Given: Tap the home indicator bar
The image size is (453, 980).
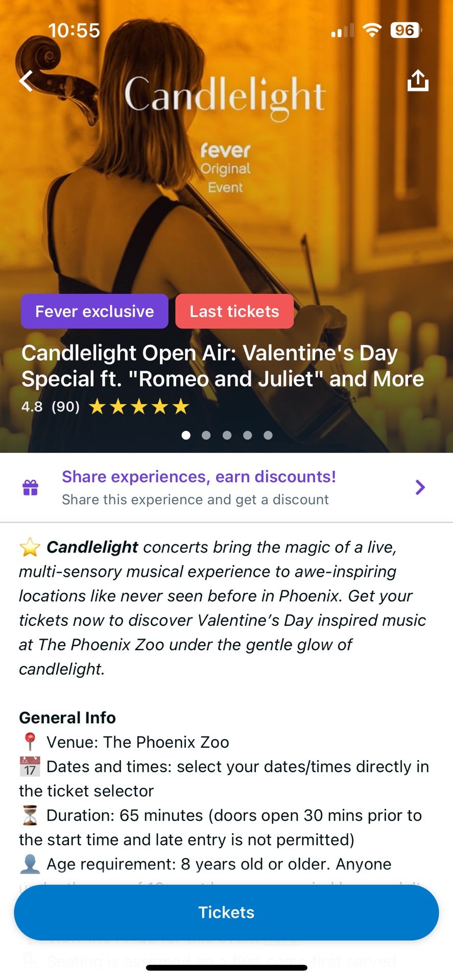Looking at the screenshot, I should [226, 967].
